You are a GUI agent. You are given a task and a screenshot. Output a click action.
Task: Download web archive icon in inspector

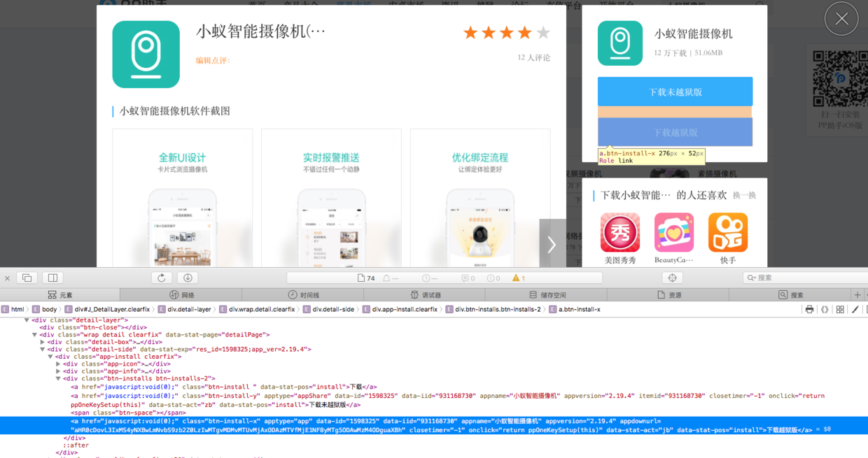click(x=188, y=278)
